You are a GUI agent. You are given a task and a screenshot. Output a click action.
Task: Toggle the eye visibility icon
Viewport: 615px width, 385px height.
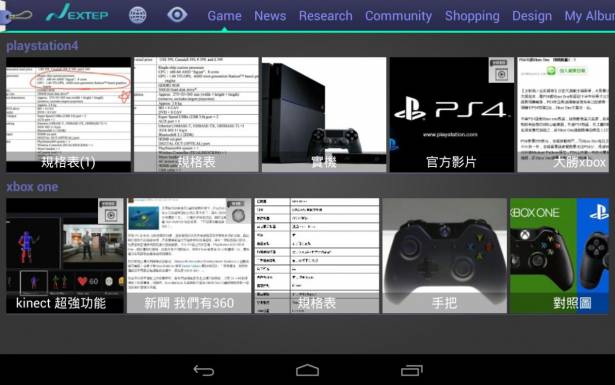[x=177, y=15]
